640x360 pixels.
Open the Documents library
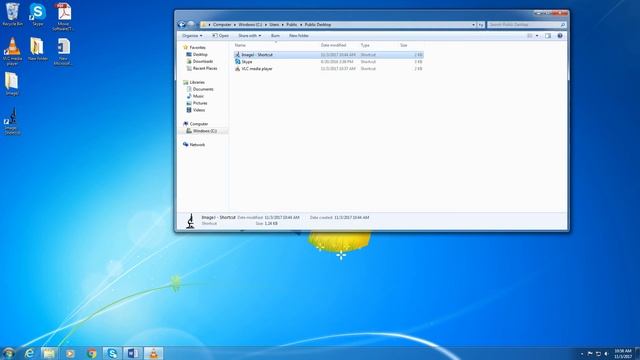coord(202,89)
